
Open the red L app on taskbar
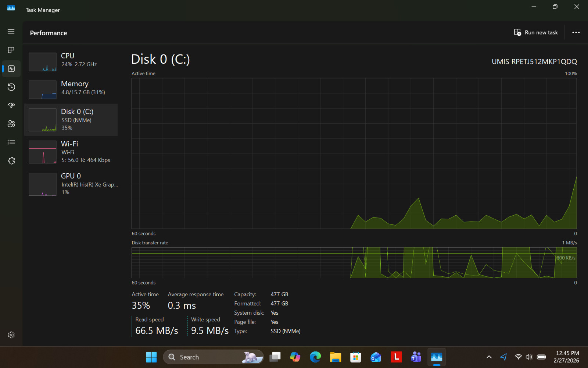[x=396, y=357]
